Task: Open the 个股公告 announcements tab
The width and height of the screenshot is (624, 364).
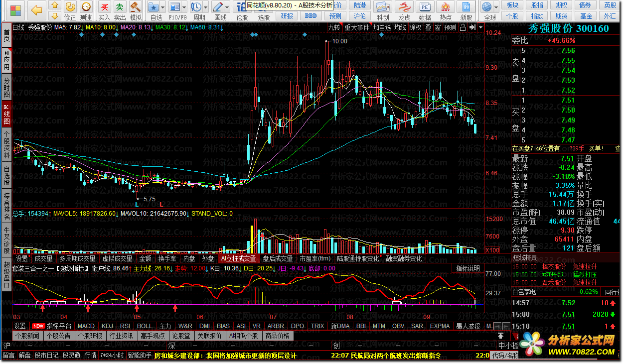Action: [x=58, y=336]
